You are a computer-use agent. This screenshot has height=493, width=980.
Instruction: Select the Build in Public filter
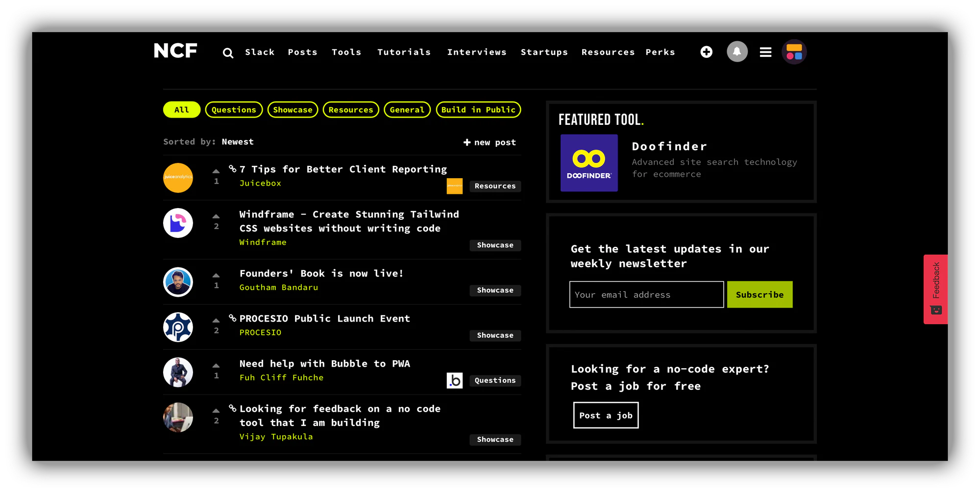478,110
